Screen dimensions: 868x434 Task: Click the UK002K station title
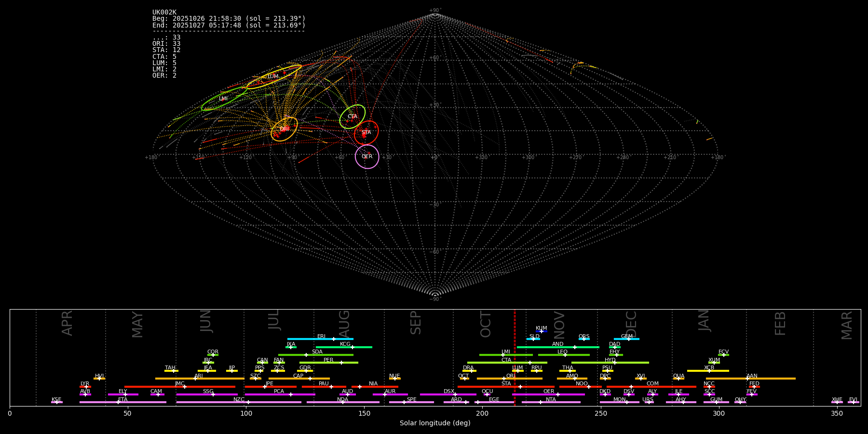[164, 13]
